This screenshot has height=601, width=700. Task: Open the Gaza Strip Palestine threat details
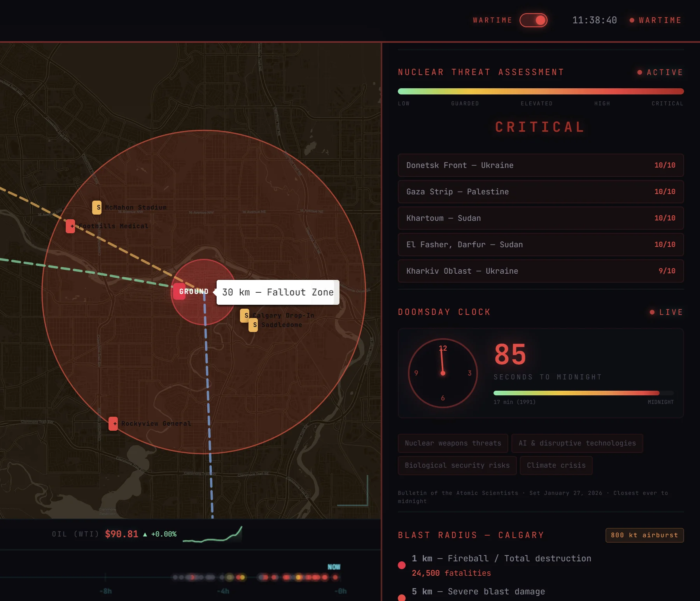tap(540, 192)
